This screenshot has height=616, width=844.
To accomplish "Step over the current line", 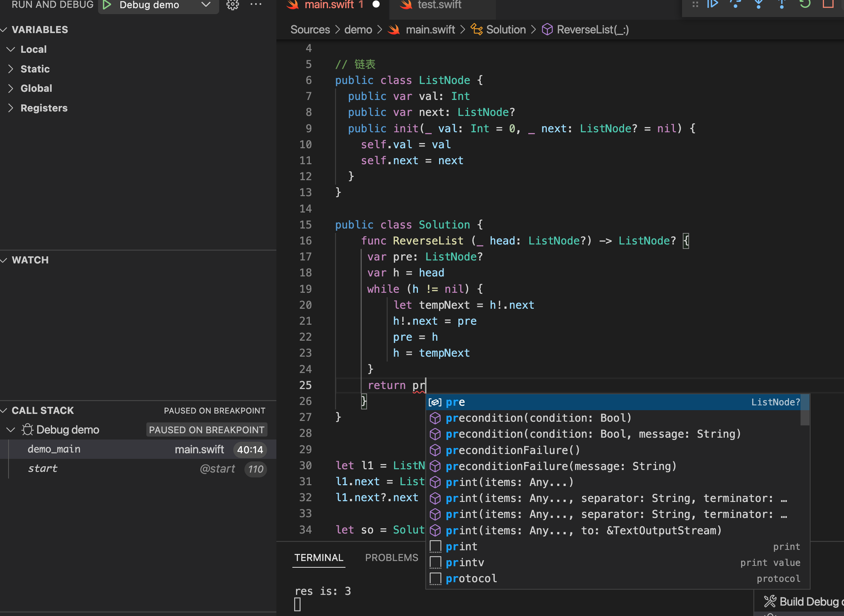I will (x=736, y=4).
